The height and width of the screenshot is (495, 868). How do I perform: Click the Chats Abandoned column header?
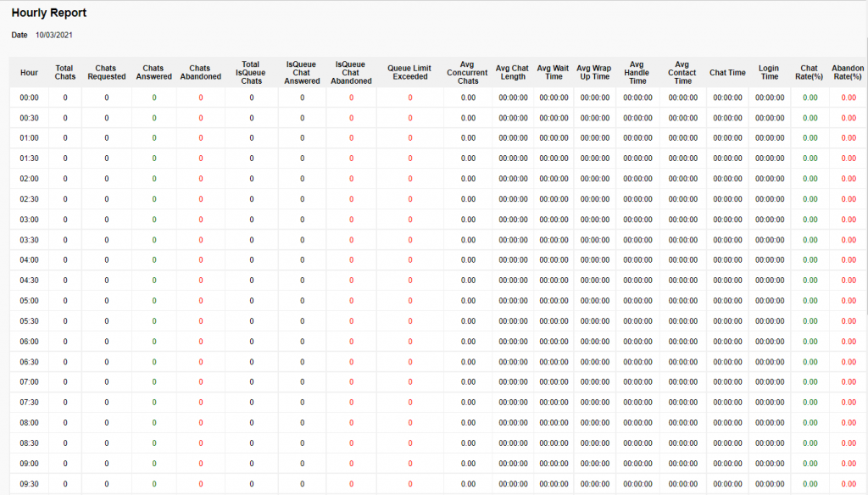pos(200,73)
